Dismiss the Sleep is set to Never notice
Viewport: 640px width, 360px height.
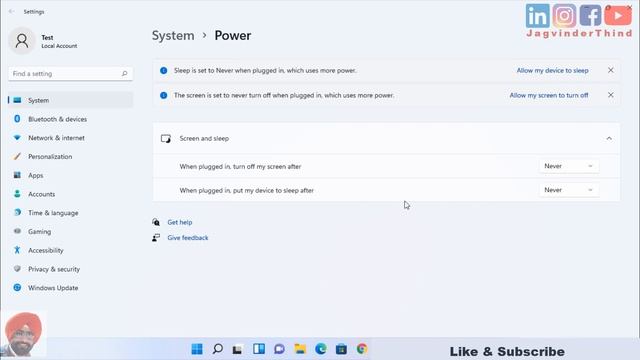[x=611, y=70]
